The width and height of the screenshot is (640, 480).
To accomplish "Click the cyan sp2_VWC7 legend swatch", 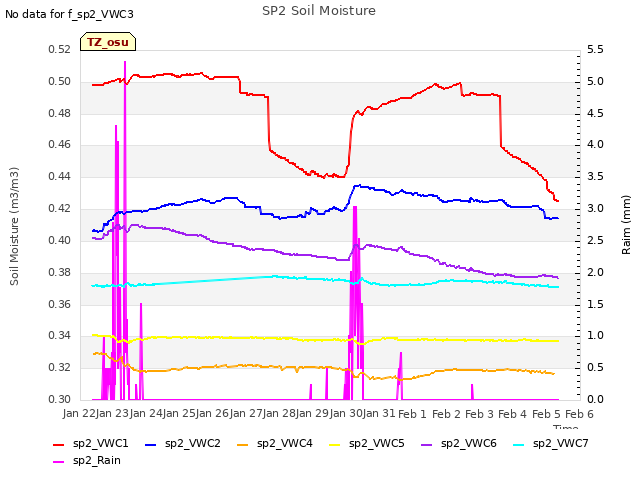I will [x=519, y=444].
